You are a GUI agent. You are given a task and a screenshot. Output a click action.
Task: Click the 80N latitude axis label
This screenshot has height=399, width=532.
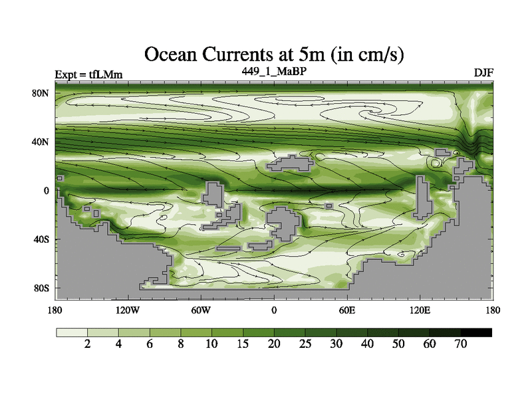coord(41,92)
